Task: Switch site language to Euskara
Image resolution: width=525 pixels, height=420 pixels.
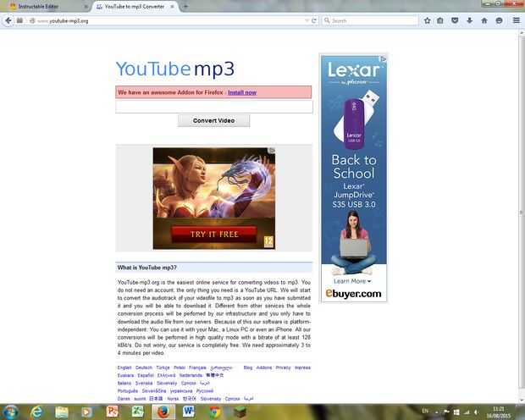Action: [x=125, y=375]
